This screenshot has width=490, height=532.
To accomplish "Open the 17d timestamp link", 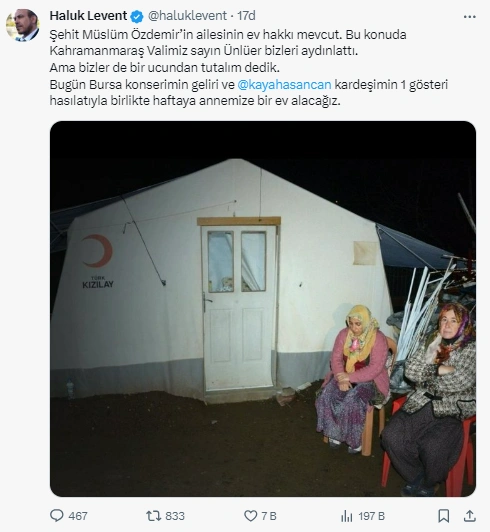I will coord(246,16).
